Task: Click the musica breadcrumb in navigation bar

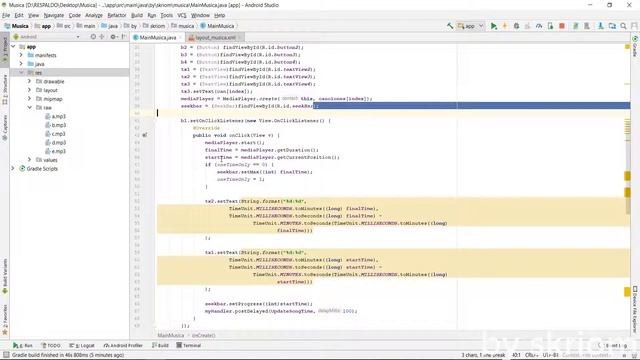Action: tap(182, 26)
